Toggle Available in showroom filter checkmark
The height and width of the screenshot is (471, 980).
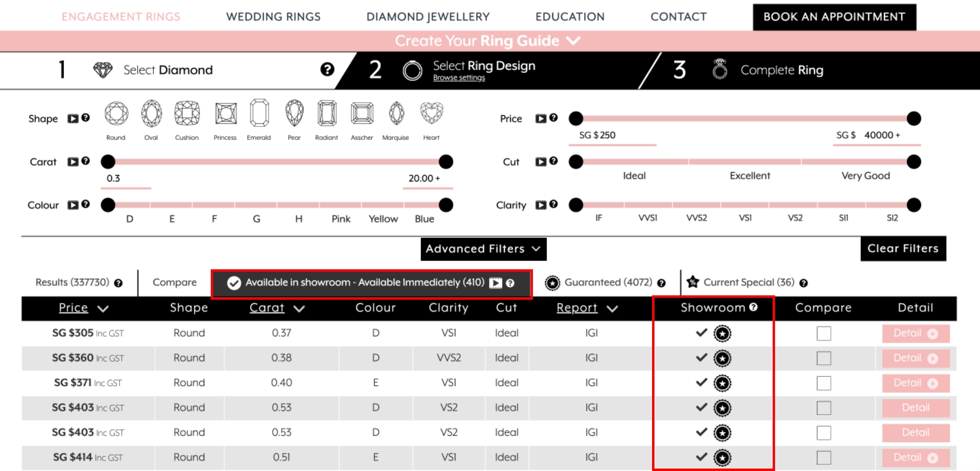pos(234,283)
